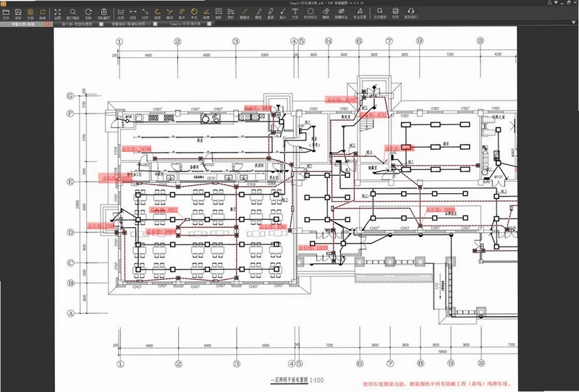Viewport: 579px width, 392px height.
Task: Select the aligned dimension tool
Action: click(145, 14)
